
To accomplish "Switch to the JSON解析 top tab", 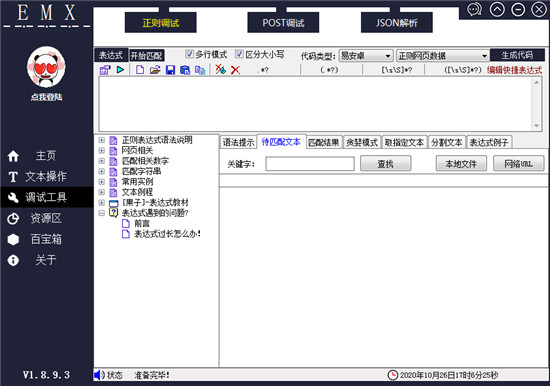I will point(397,23).
